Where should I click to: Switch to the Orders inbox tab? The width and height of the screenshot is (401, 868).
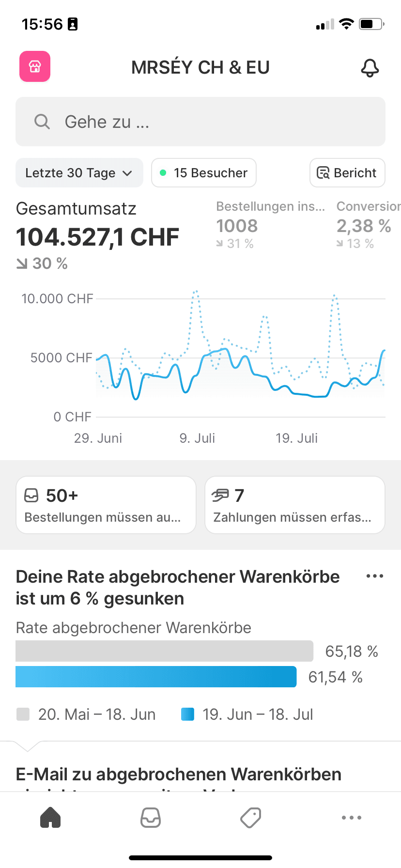coord(151,818)
